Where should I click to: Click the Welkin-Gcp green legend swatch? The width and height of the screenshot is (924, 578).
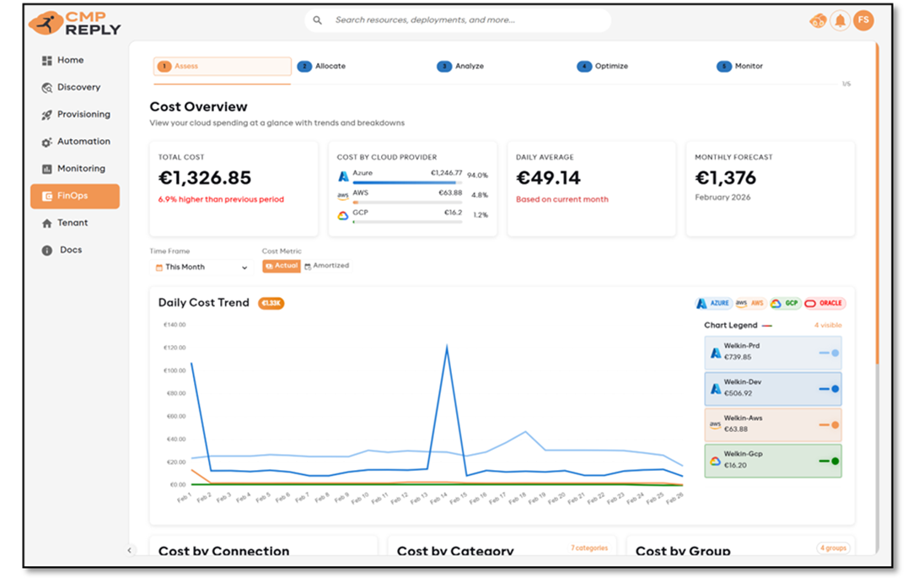[829, 461]
